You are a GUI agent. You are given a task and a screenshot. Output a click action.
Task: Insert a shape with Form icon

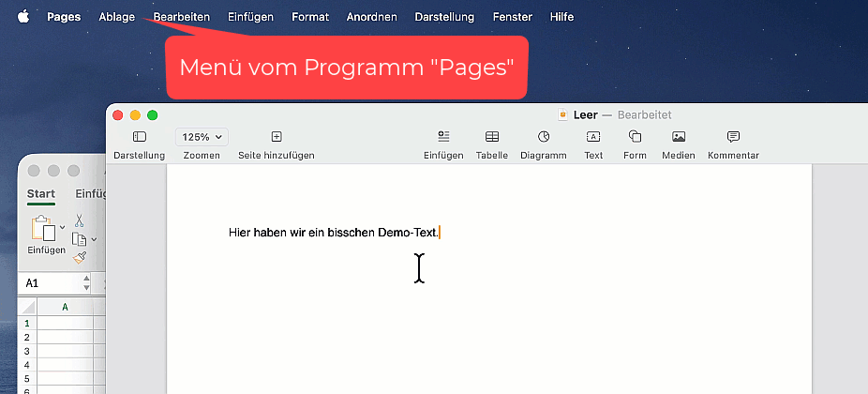(635, 136)
